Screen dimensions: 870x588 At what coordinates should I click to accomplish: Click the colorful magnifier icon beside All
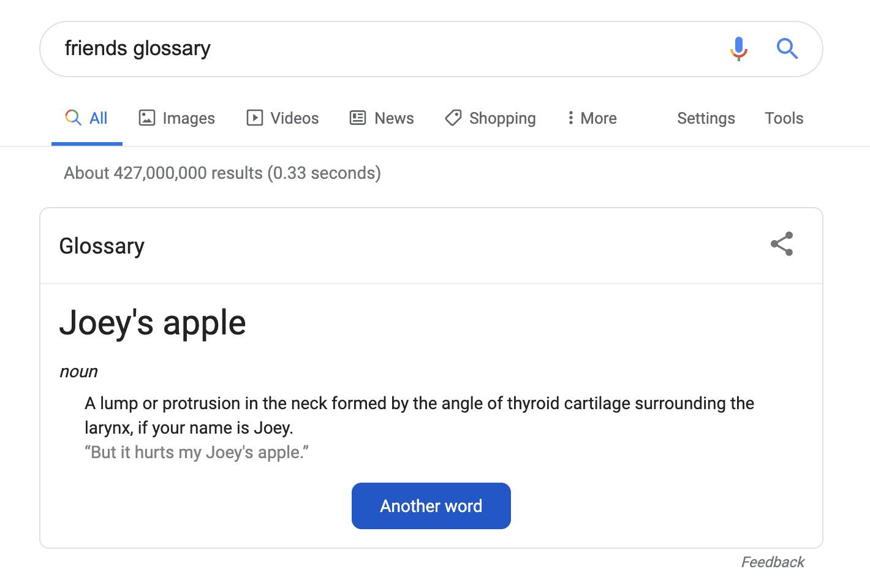pyautogui.click(x=73, y=117)
